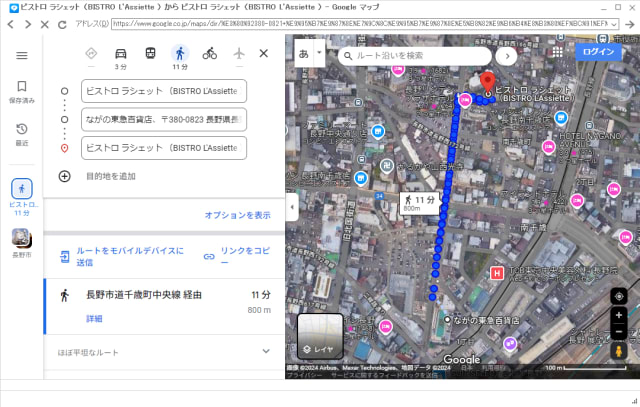Zoom out the map with minus
This screenshot has height=407, width=640.
coord(619,331)
